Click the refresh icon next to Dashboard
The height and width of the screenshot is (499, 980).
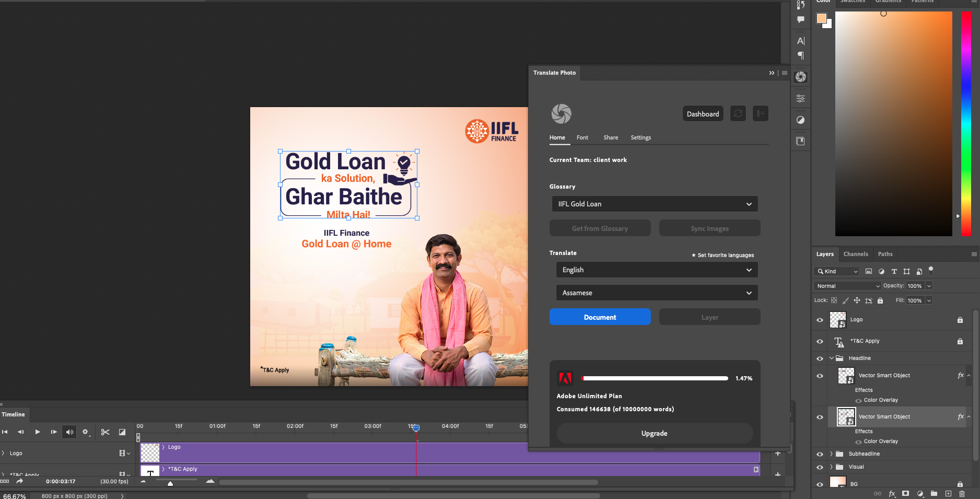(738, 113)
